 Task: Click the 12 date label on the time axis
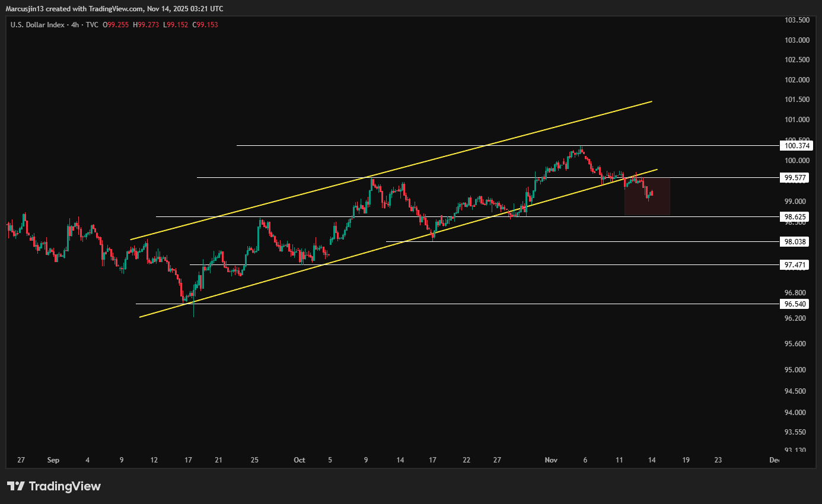pyautogui.click(x=154, y=460)
